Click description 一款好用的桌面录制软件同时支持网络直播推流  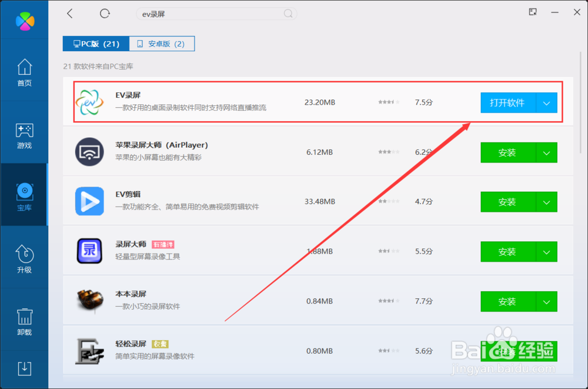pos(191,108)
